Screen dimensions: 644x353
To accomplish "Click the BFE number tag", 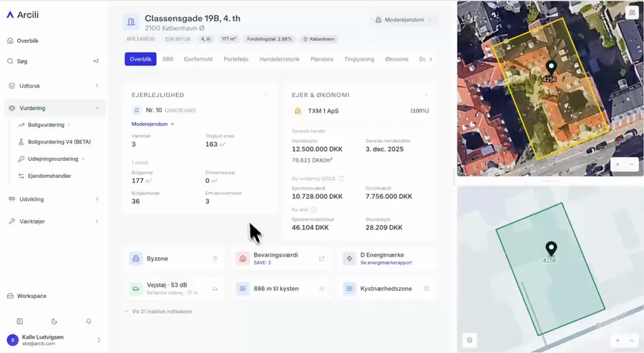I will coord(140,39).
